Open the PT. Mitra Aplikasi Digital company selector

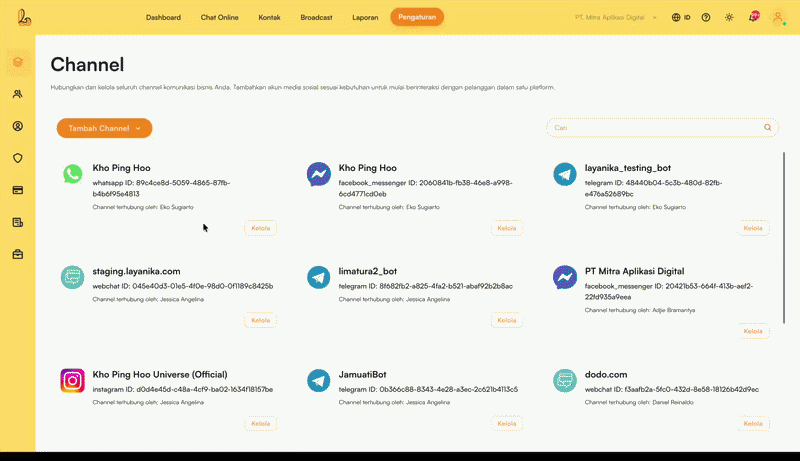point(616,17)
